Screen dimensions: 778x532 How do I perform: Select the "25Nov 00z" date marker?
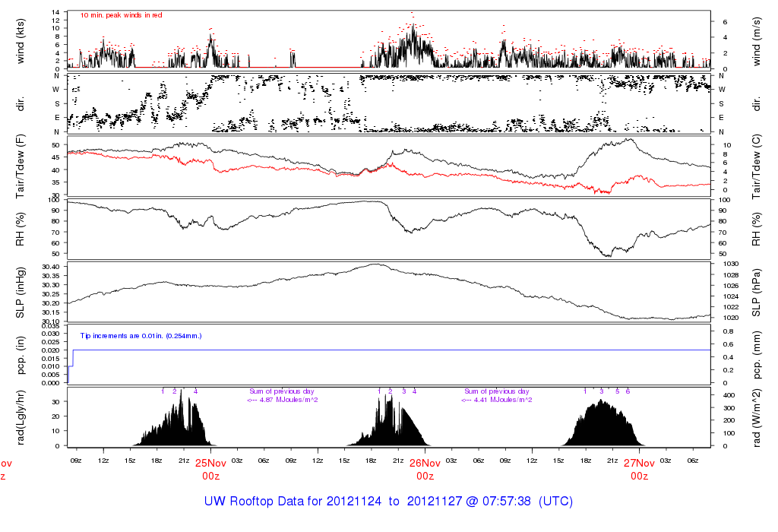click(x=210, y=470)
